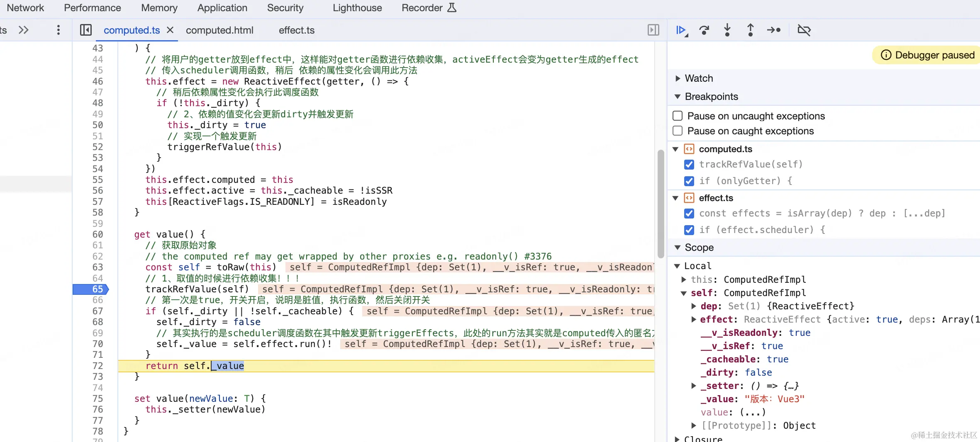Uncheck the trackRefValue(self) breakpoint
980x442 pixels.
click(689, 165)
